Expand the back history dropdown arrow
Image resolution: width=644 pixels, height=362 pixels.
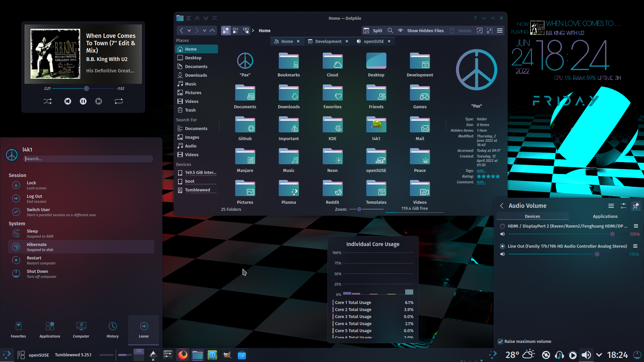189,31
